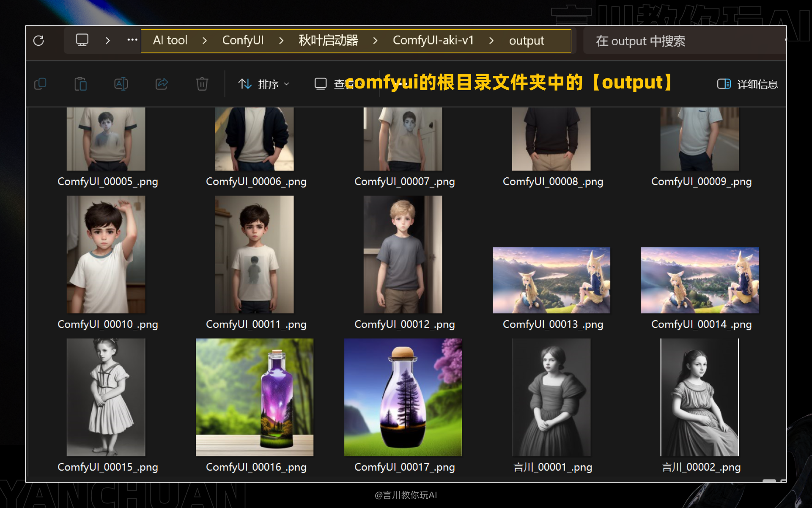Select the ComfyUI_00016_.png bottle image thumbnail
This screenshot has width=812, height=508.
[255, 397]
